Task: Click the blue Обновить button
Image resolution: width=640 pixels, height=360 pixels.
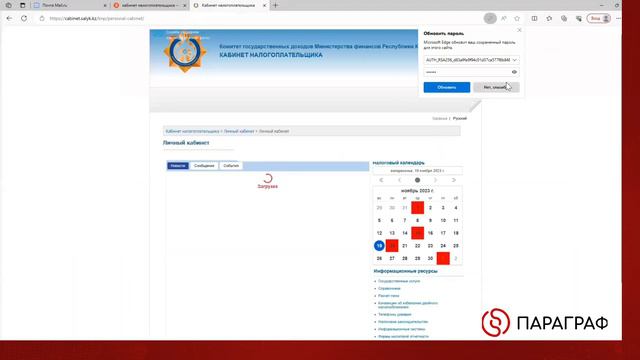Action: 447,87
